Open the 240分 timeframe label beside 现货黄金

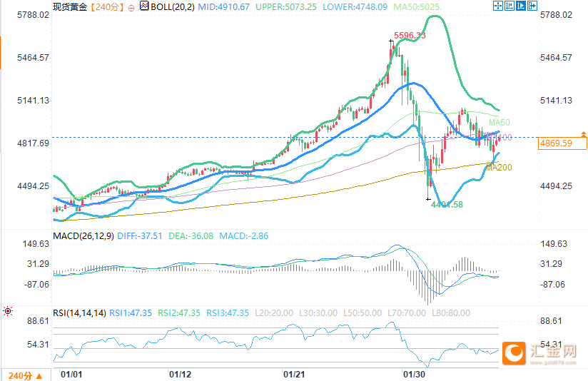coord(106,6)
